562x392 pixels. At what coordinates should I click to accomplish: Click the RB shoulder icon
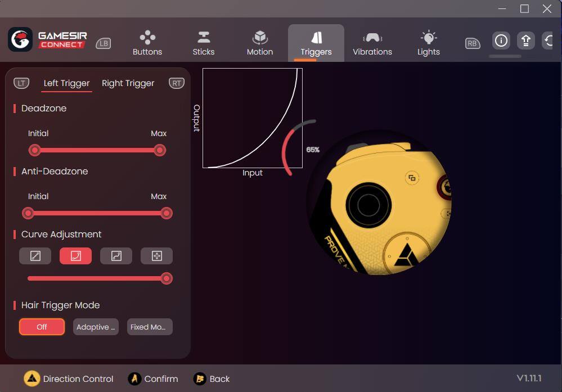pyautogui.click(x=473, y=43)
